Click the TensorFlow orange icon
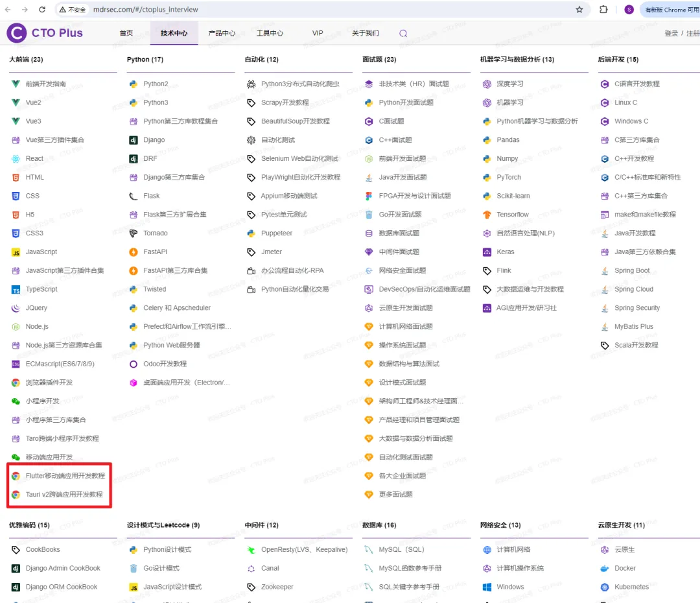The width and height of the screenshot is (700, 603). coord(487,215)
